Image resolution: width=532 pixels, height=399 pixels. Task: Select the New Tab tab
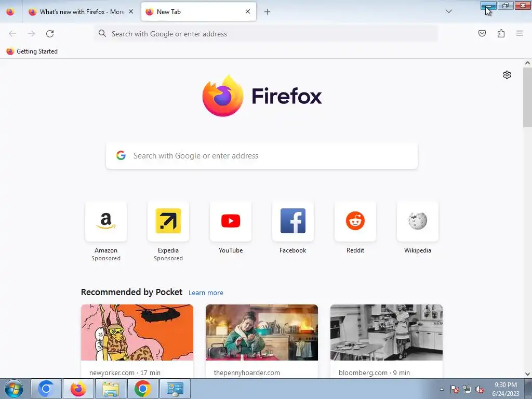click(x=198, y=12)
